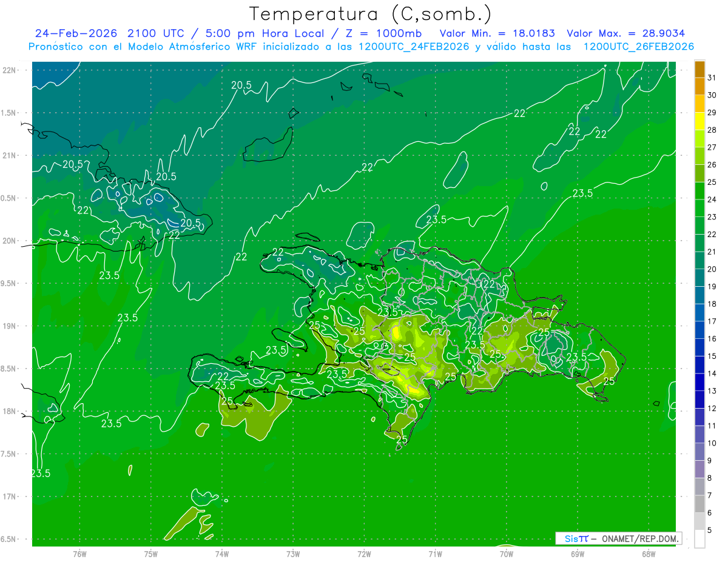Click the "17N" latitude axis label

[9, 497]
